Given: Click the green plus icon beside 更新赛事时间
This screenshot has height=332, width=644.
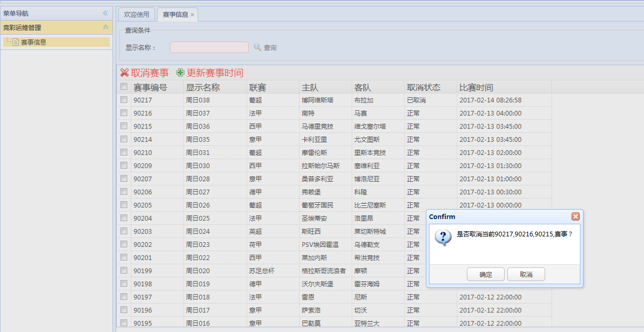Looking at the screenshot, I should 180,73.
